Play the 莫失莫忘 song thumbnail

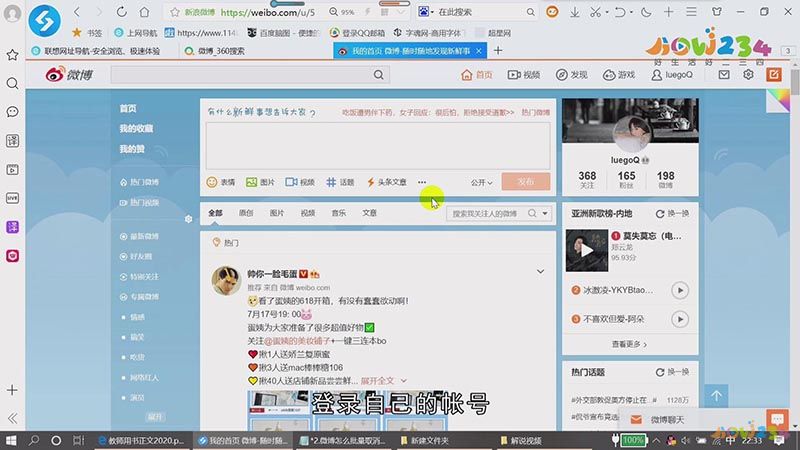click(x=587, y=251)
